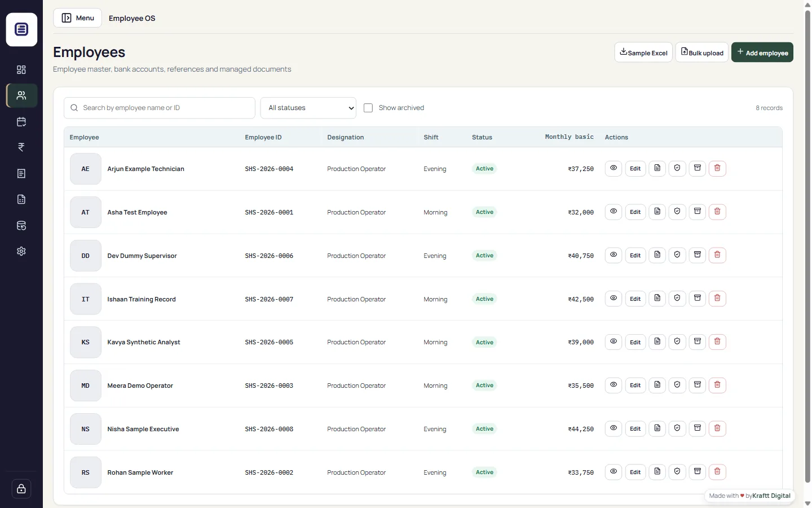Click the Shift column header

click(431, 137)
